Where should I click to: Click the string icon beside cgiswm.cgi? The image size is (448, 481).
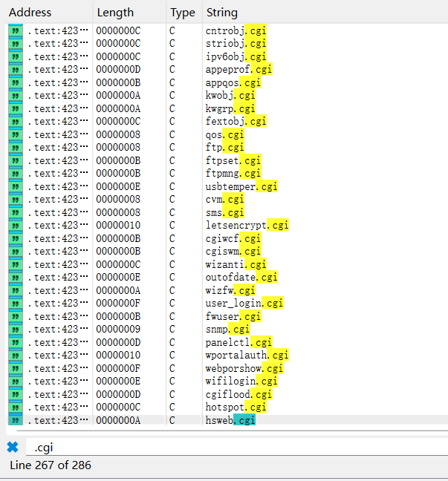coord(16,252)
